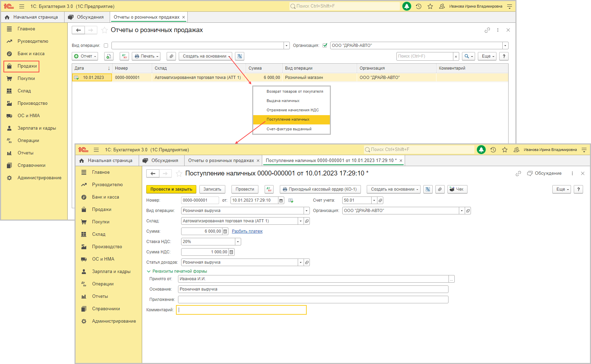Switch to Отчеты о розничных продажах tab in front window

tap(223, 161)
